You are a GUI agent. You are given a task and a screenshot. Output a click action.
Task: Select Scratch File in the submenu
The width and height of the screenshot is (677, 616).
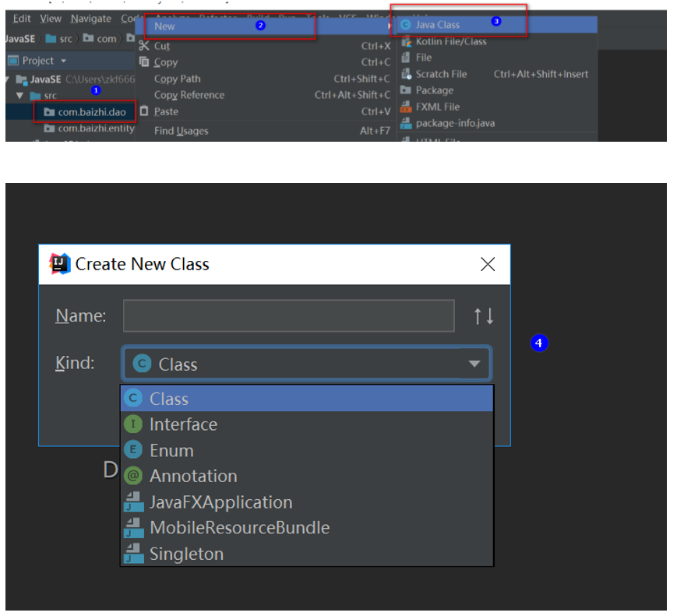[497, 74]
